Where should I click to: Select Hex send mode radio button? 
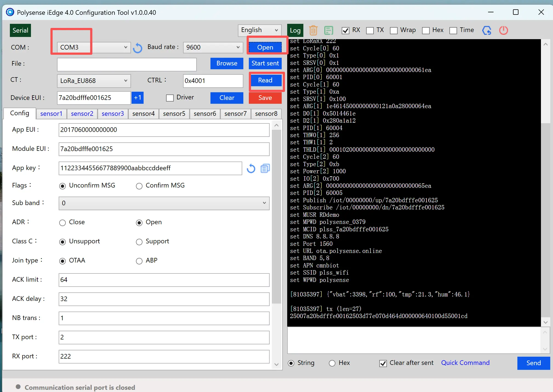pos(332,363)
